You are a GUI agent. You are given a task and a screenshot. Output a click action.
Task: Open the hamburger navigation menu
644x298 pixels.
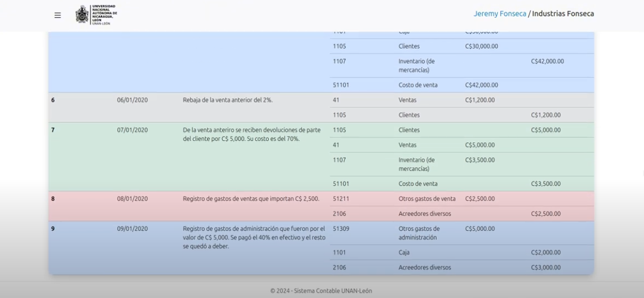pos(57,15)
